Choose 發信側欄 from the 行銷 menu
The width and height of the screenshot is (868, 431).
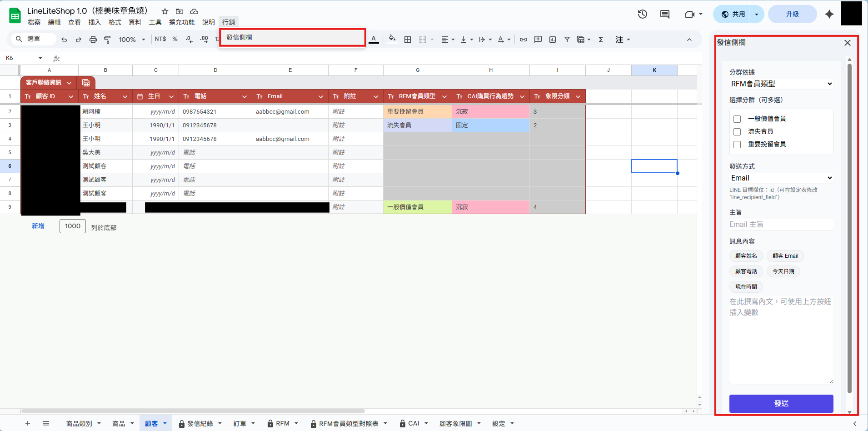[x=239, y=37]
